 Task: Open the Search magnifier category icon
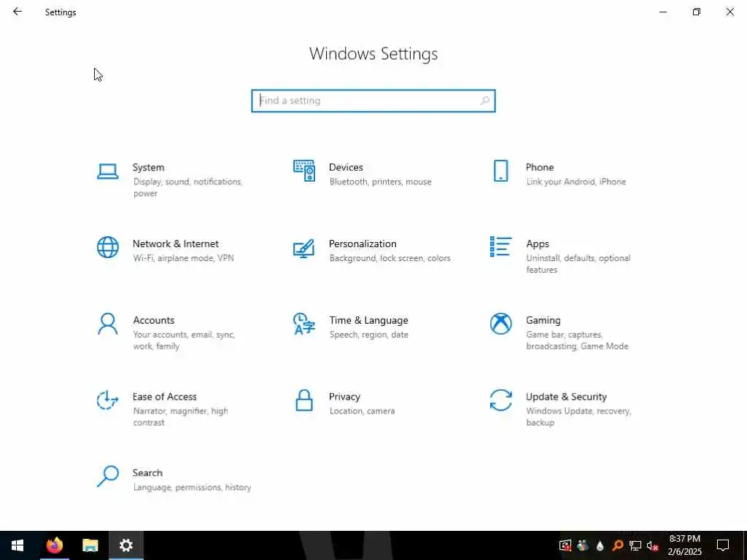pyautogui.click(x=108, y=476)
